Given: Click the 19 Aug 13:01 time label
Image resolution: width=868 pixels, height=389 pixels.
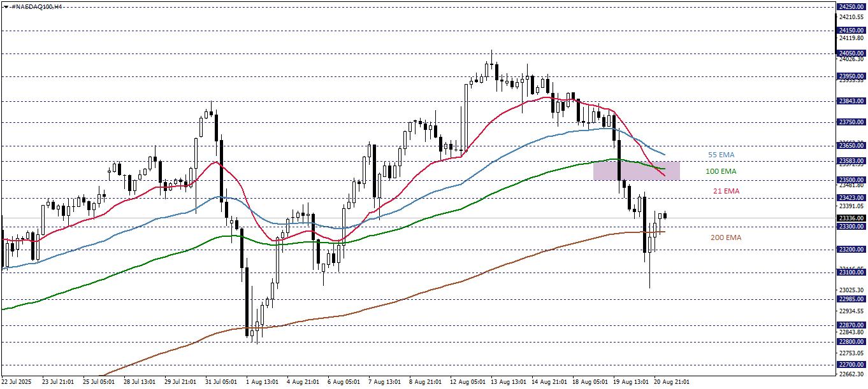Looking at the screenshot, I should [x=631, y=382].
